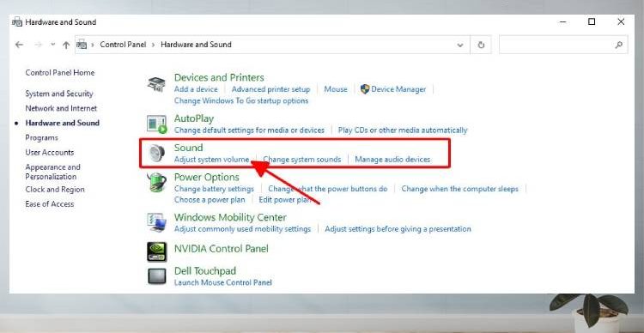Open User Accounts category
Viewport: 644px width, 333px height.
coord(49,152)
